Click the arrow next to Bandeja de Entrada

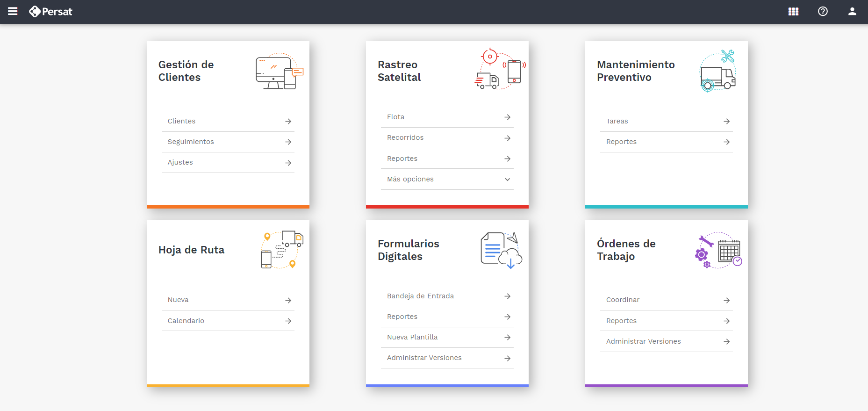508,296
